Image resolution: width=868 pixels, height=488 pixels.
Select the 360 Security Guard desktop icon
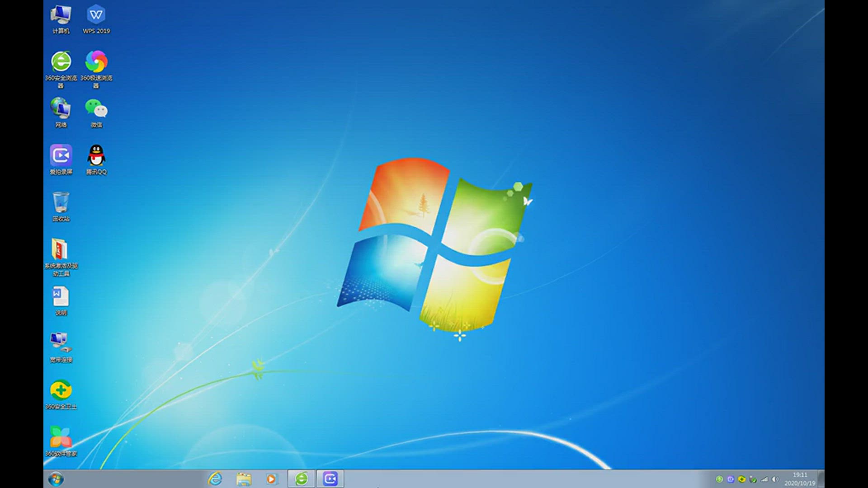(61, 391)
